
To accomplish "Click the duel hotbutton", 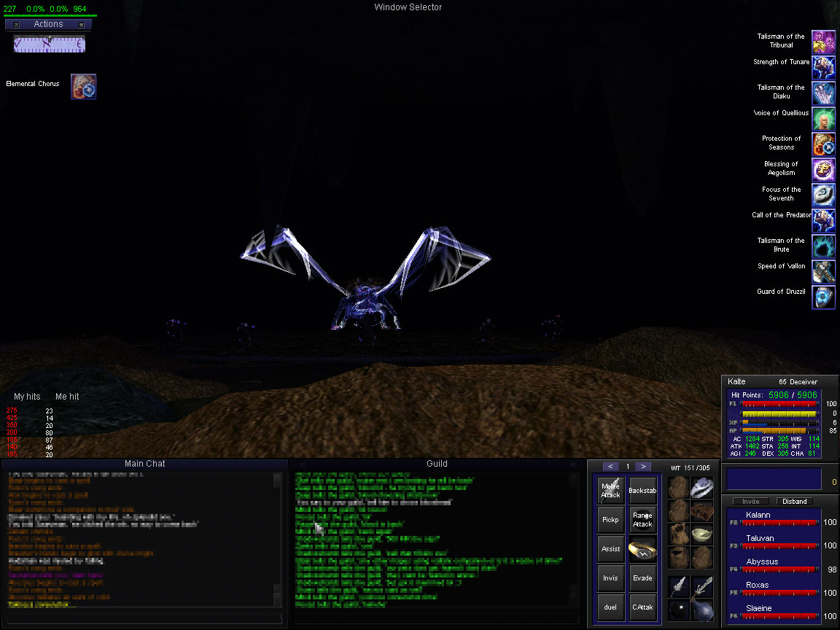I will (x=611, y=607).
